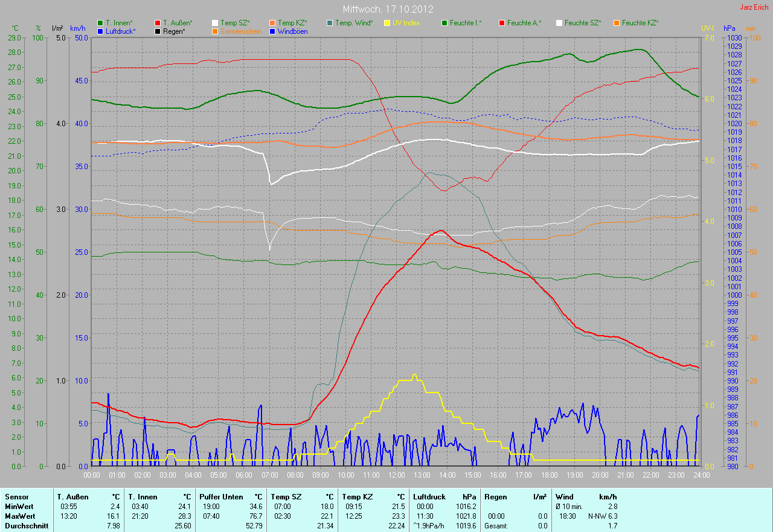Screen dimensions: 773x532
Task: Click the blue Luftdruck legend square
Action: 100,31
